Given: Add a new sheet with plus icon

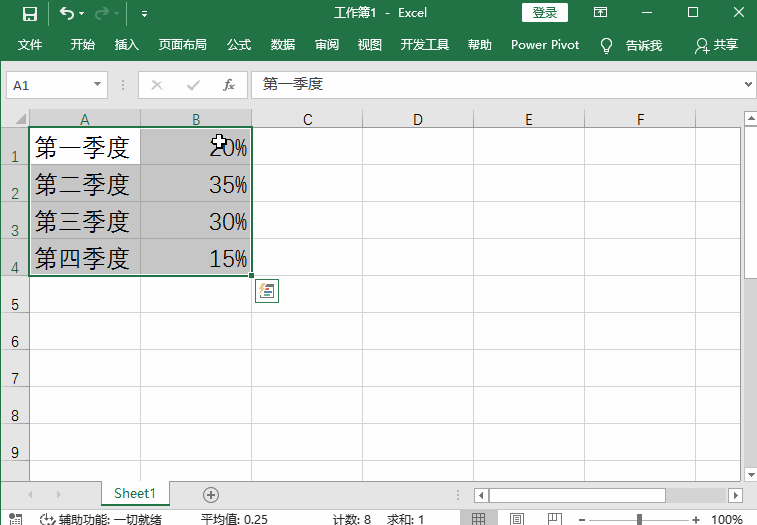Looking at the screenshot, I should (211, 495).
